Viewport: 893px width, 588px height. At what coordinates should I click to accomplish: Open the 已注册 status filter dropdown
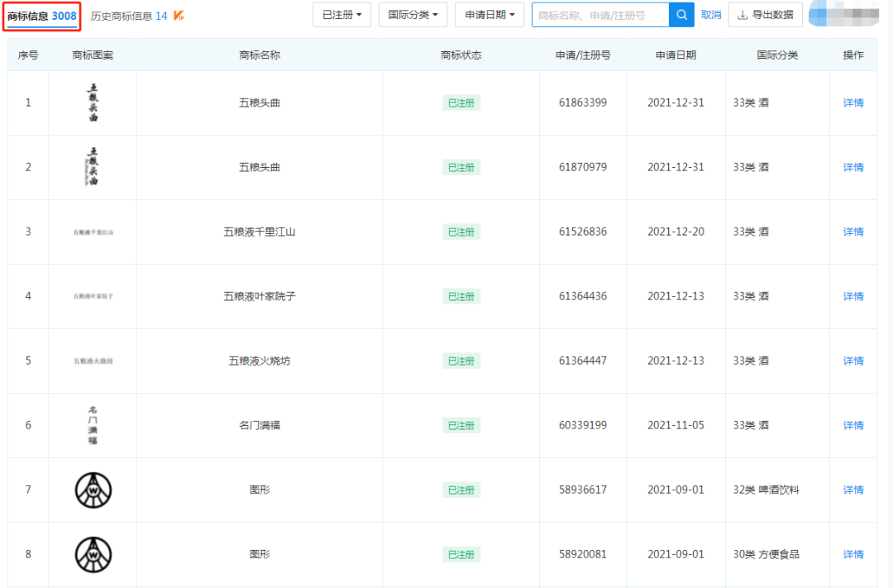(341, 15)
